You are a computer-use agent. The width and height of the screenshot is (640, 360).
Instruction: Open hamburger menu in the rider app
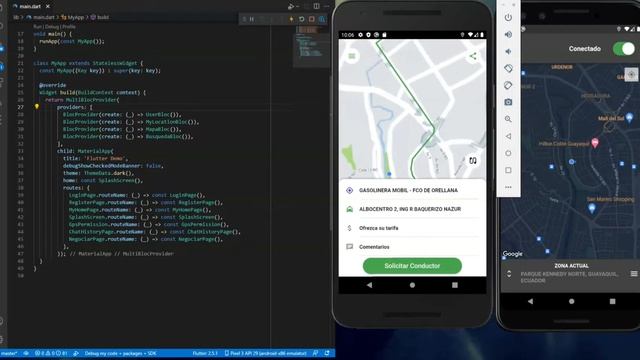[352, 56]
